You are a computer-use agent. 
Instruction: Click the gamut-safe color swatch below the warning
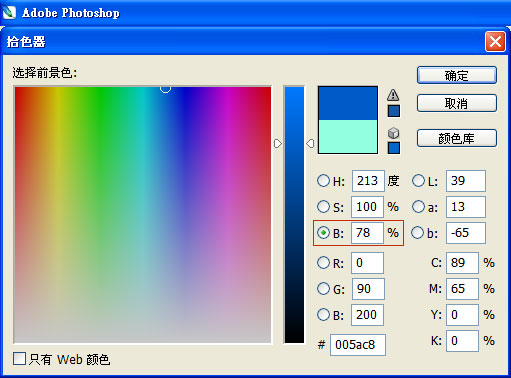(394, 111)
